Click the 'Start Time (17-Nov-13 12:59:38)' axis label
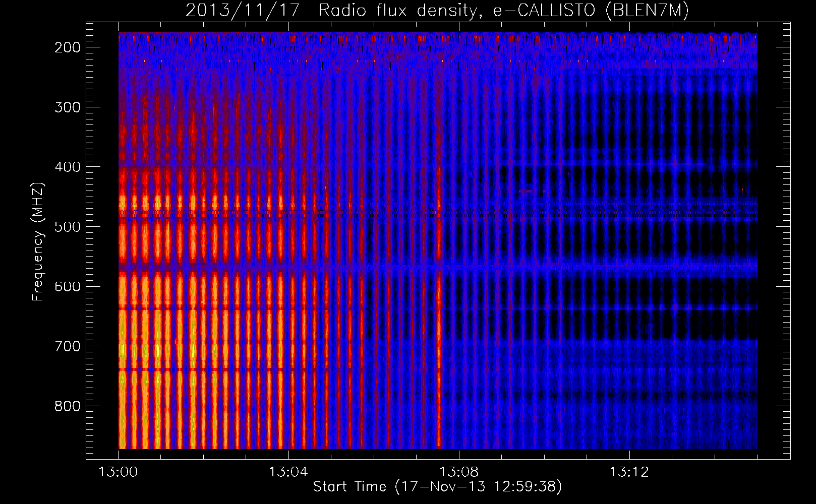The image size is (816, 504). pyautogui.click(x=437, y=487)
